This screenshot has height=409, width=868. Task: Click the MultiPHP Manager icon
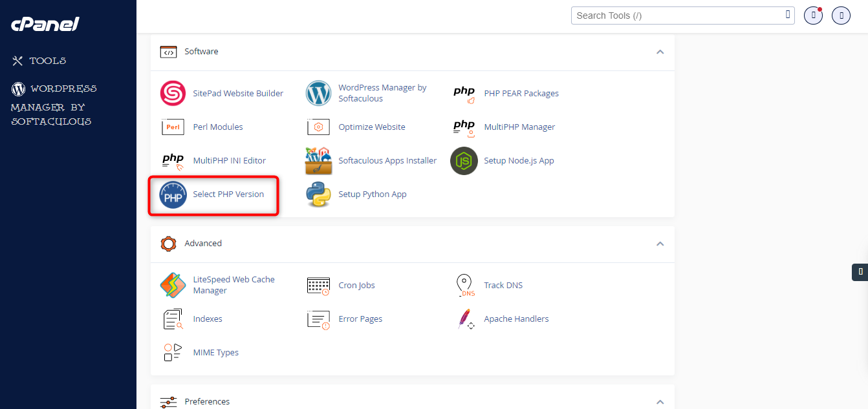(464, 127)
